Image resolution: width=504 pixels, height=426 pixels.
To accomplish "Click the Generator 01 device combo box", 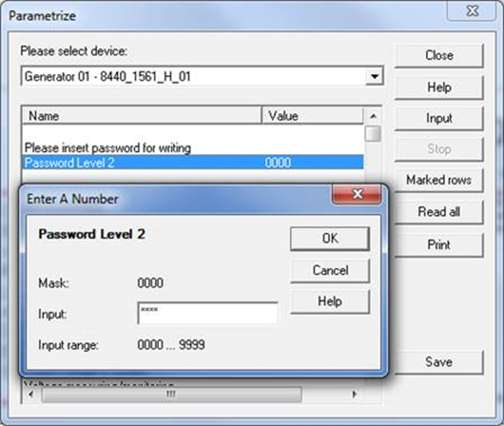I will click(x=194, y=76).
